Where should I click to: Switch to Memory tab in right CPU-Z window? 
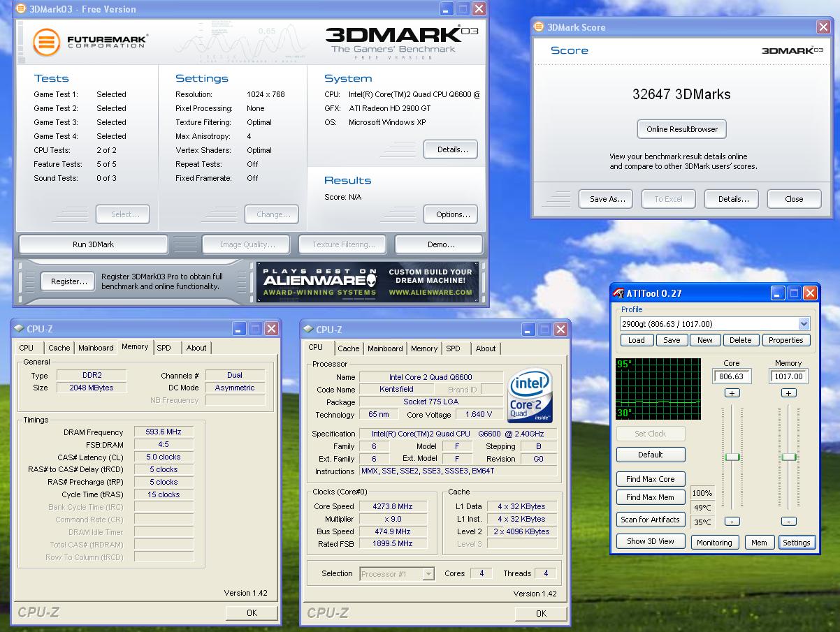click(x=424, y=348)
